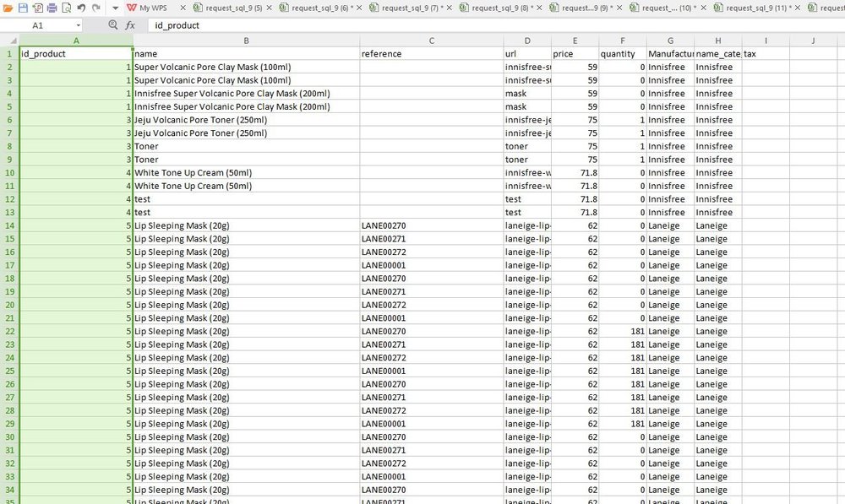Open Print Preview from the toolbar
Image resolution: width=845 pixels, height=504 pixels.
[66, 8]
